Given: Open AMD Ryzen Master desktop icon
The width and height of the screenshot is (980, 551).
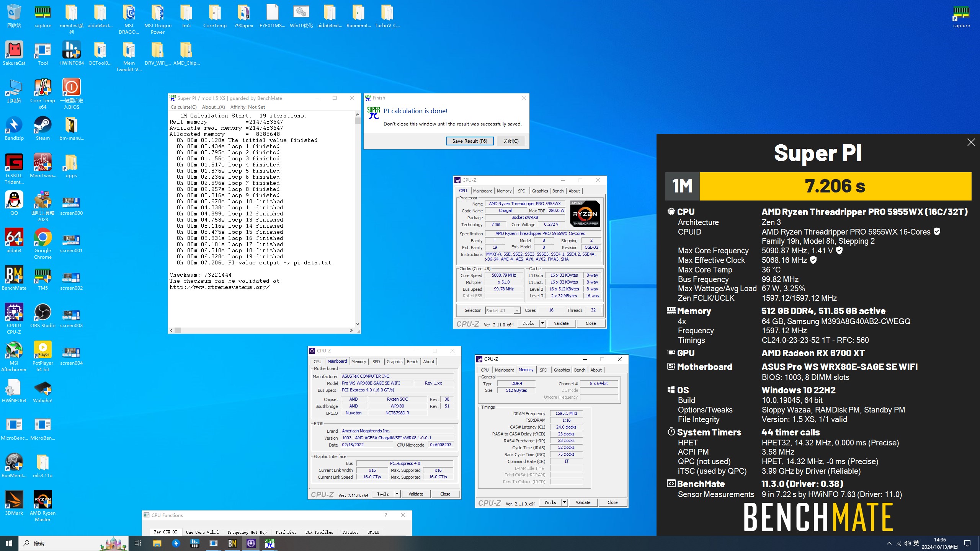Looking at the screenshot, I should click(42, 507).
